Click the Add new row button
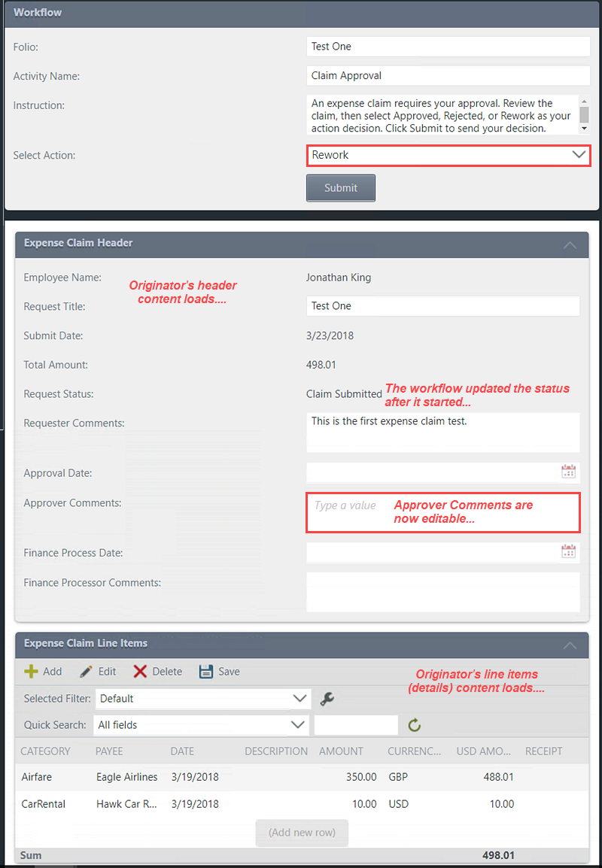 click(302, 833)
